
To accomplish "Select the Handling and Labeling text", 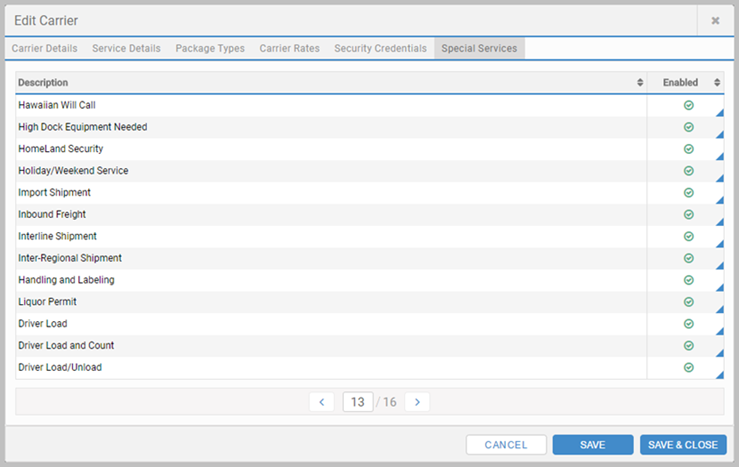I will tap(66, 280).
